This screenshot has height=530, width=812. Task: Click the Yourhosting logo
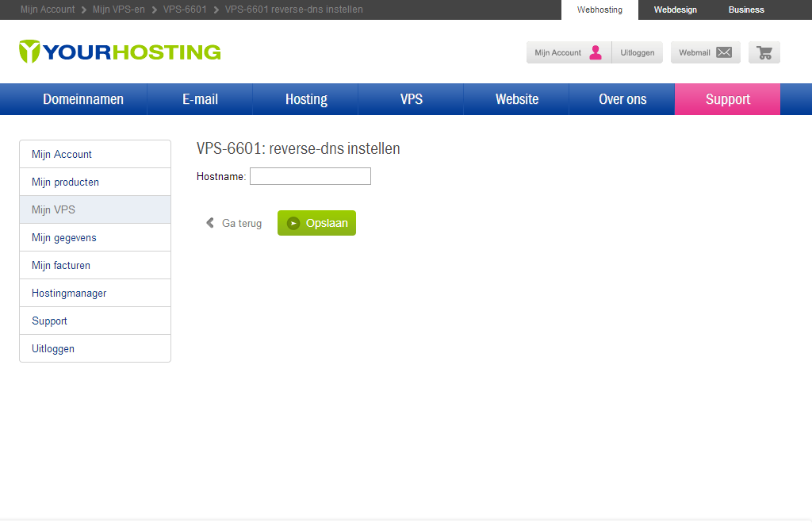(x=120, y=52)
